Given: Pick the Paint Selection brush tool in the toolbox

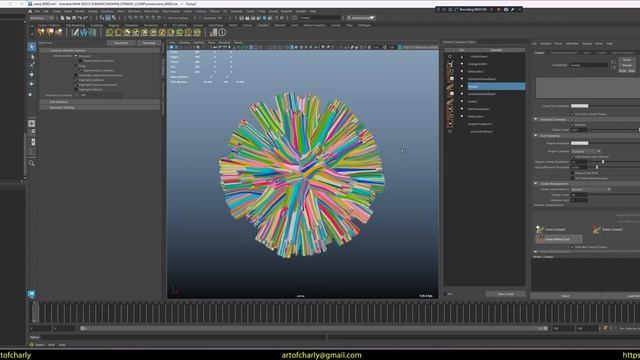Looking at the screenshot, I should tap(32, 64).
